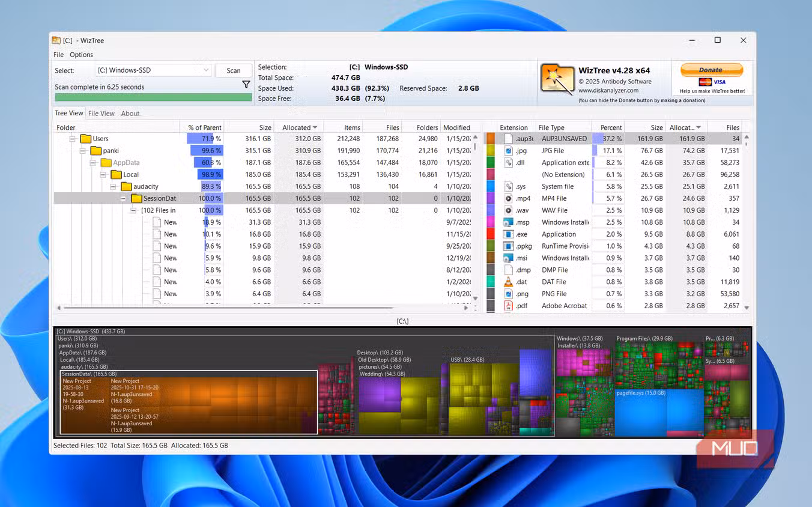Screen dimensions: 812x507
Task: Open the drive selection dropdown
Action: tap(153, 70)
